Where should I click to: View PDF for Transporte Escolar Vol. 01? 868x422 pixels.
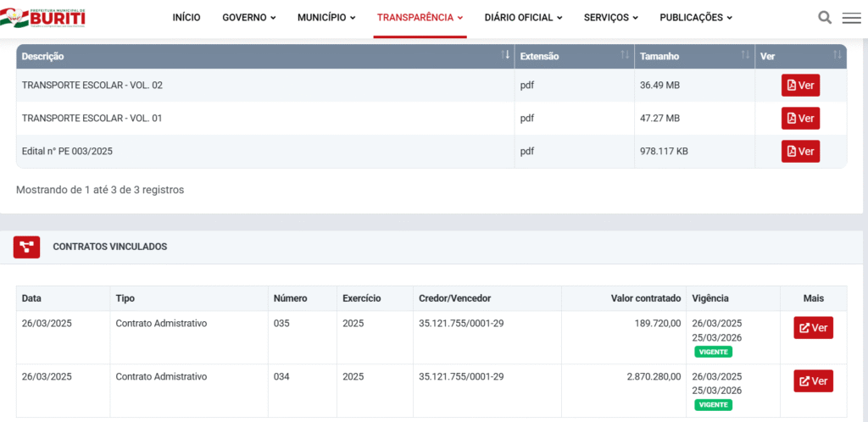click(x=800, y=119)
